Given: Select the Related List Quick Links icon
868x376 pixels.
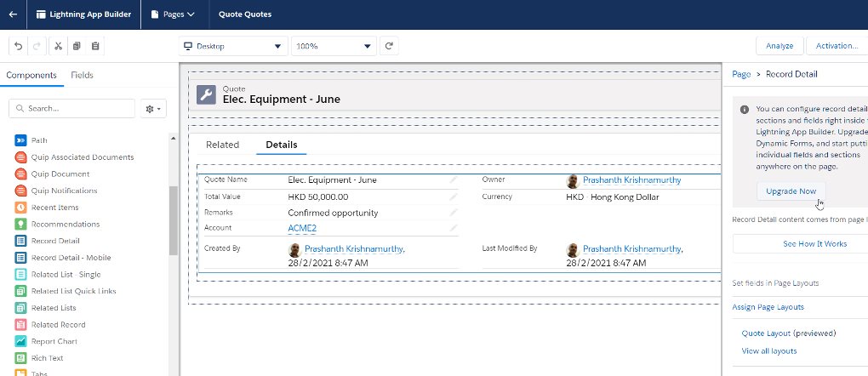Looking at the screenshot, I should tap(20, 291).
